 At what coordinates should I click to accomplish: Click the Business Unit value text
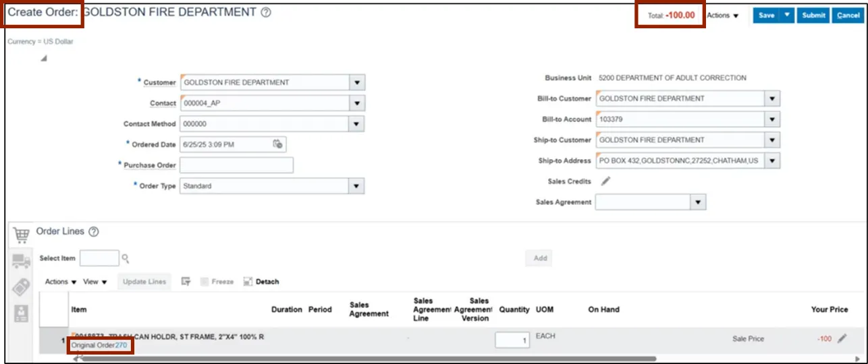click(x=672, y=78)
